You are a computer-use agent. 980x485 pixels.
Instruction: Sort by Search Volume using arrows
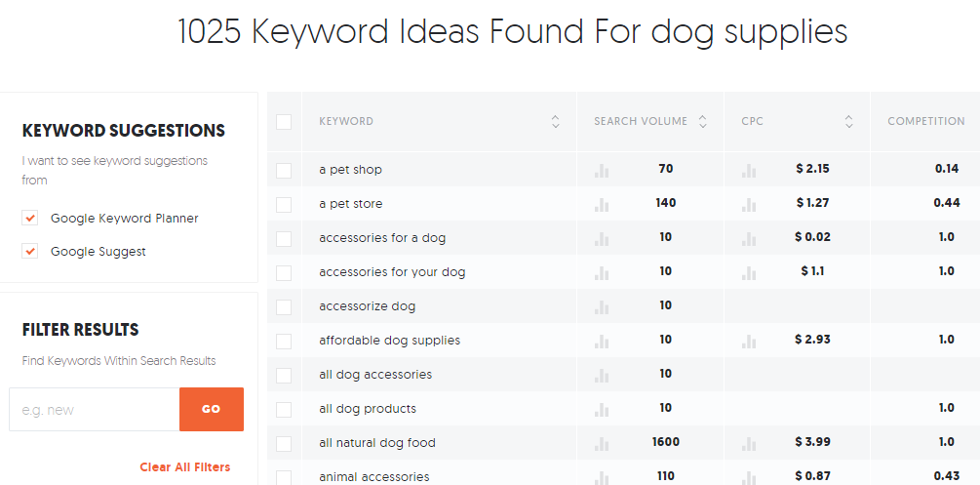[702, 121]
